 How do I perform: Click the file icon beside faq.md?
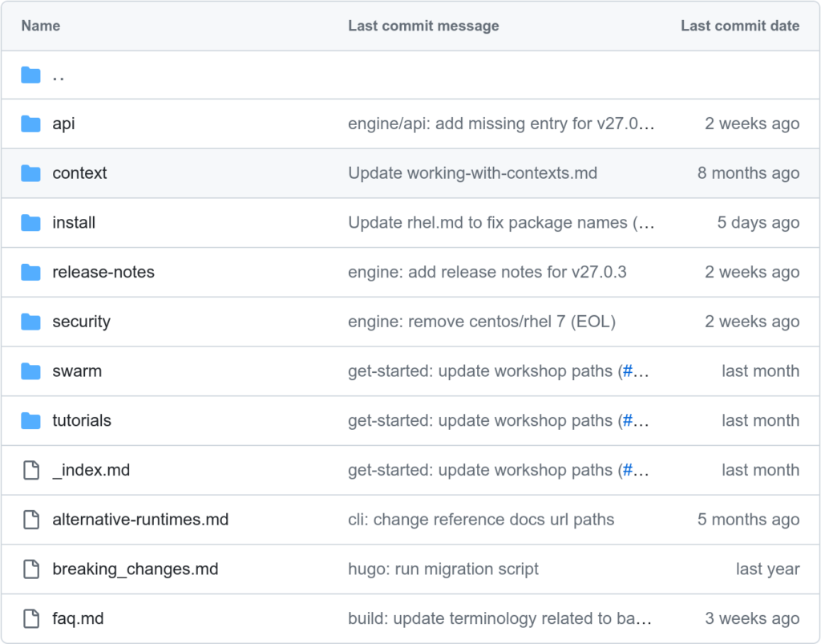(x=30, y=618)
